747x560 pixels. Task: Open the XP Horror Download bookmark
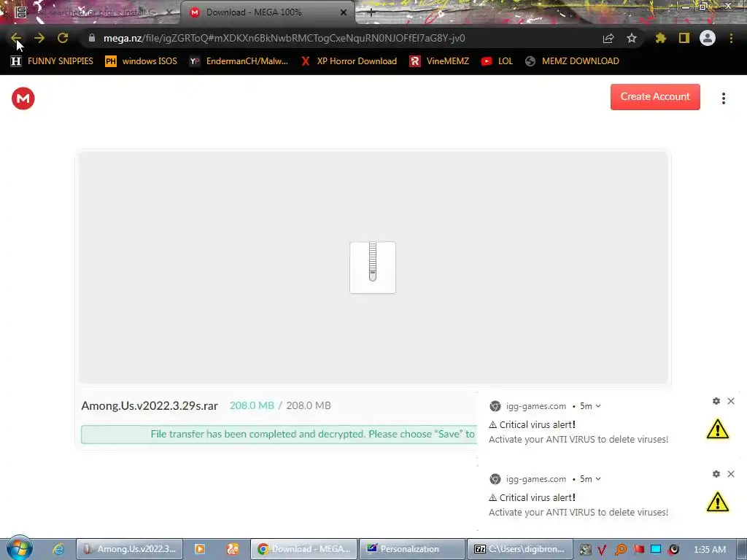point(349,61)
